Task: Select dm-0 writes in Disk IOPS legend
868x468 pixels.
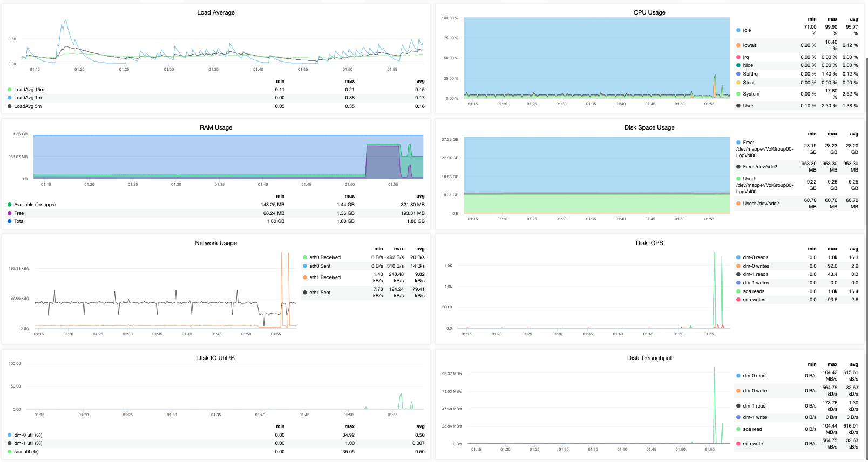Action: coord(756,266)
